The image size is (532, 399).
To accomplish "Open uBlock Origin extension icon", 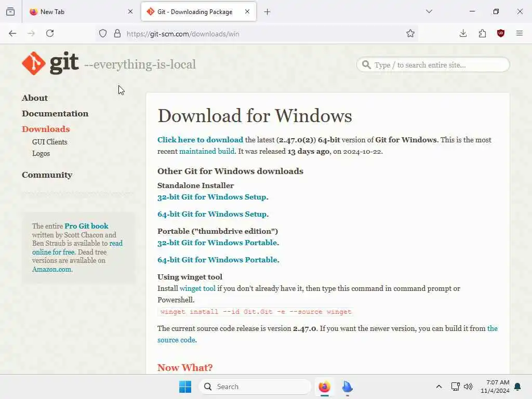I will click(x=501, y=33).
